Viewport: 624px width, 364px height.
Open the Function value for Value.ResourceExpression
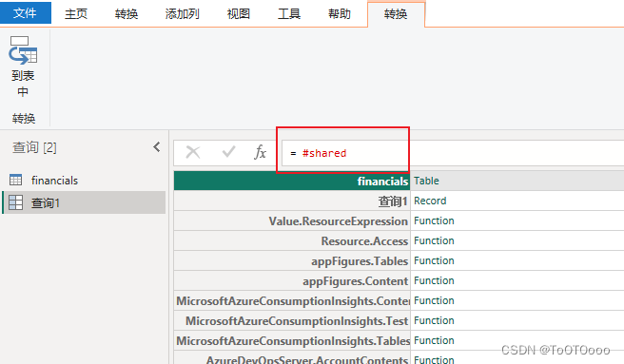tap(434, 220)
